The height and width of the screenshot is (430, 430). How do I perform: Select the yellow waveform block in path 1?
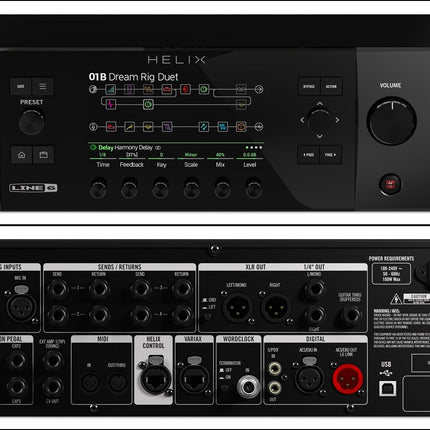pos(148,89)
